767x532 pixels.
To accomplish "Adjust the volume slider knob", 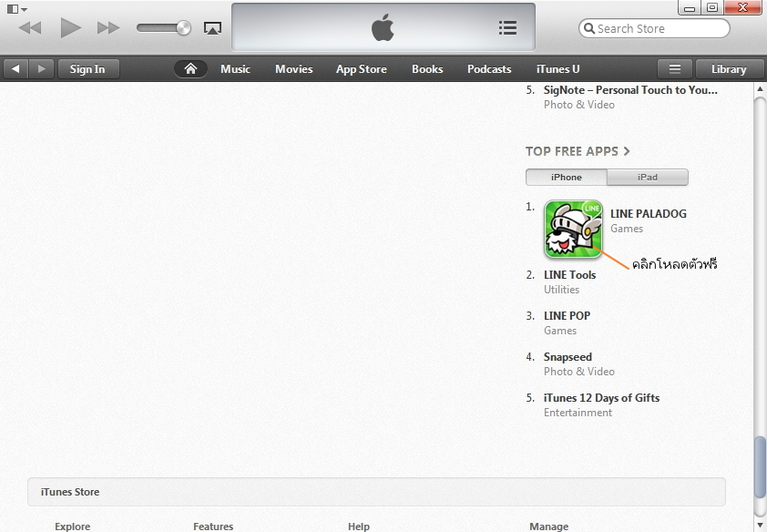I will 183,28.
